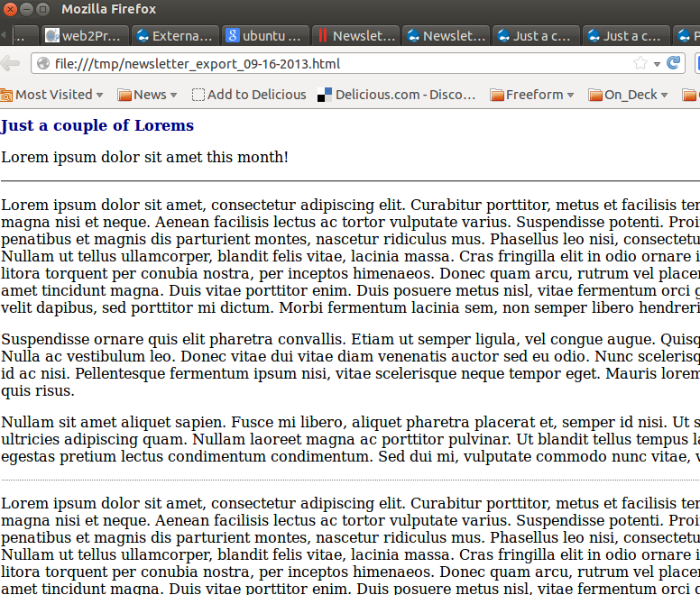Click the Google favicon on the ubuntu tab
The height and width of the screenshot is (595, 700).
click(232, 35)
